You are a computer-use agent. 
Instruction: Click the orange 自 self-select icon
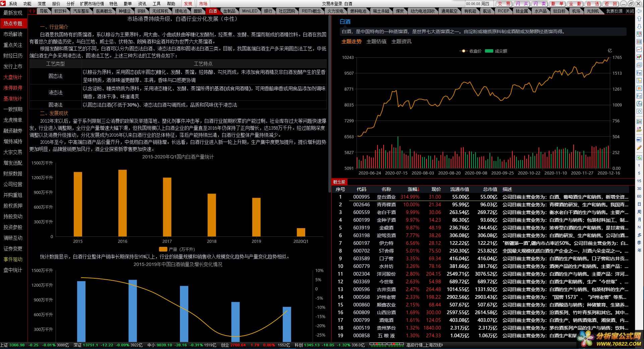(639, 88)
